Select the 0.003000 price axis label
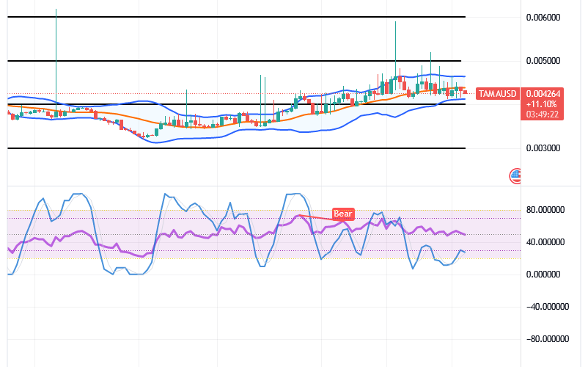 (x=543, y=148)
